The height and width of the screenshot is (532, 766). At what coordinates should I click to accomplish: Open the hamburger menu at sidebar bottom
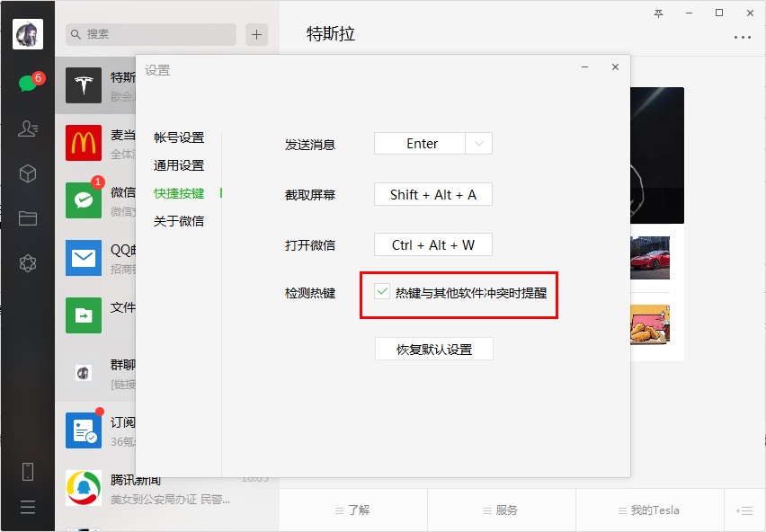click(x=27, y=507)
